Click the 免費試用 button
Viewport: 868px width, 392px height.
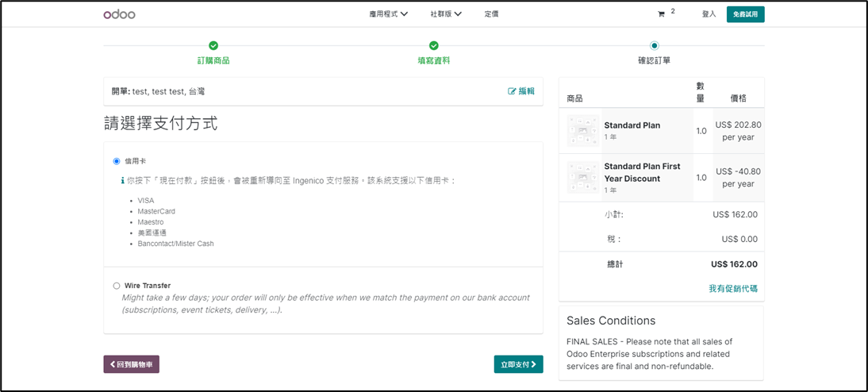[x=746, y=14]
